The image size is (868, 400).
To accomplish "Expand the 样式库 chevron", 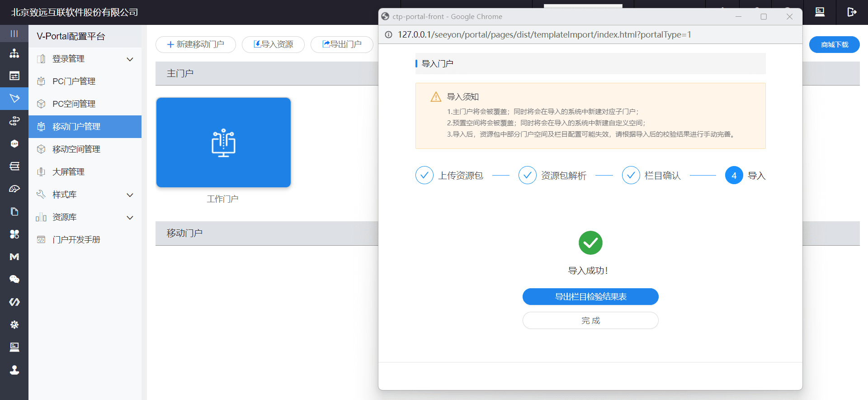I will [130, 195].
